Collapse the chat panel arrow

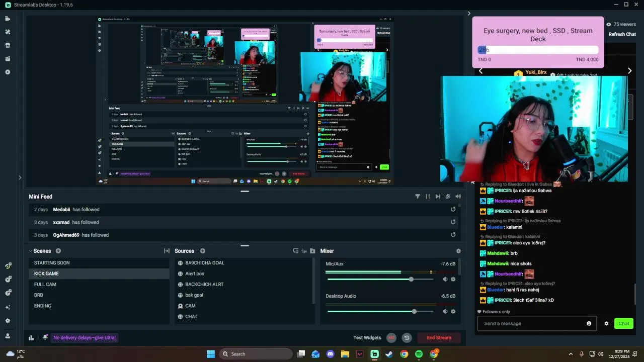(469, 14)
